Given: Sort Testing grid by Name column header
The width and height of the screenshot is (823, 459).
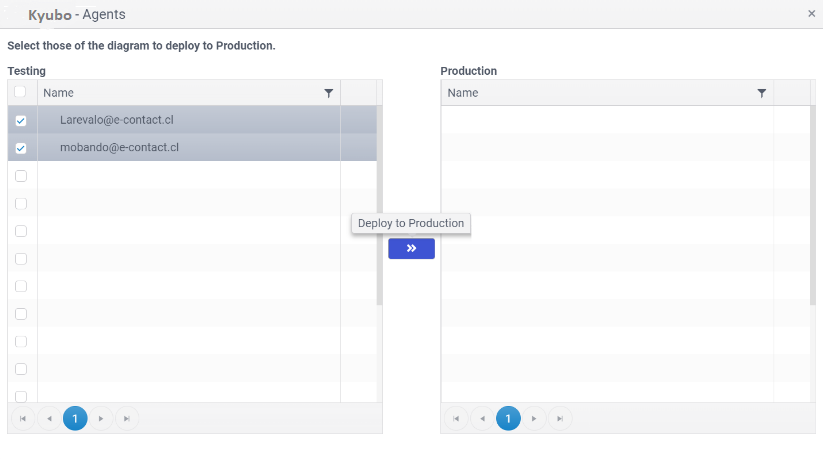Looking at the screenshot, I should click(x=150, y=93).
